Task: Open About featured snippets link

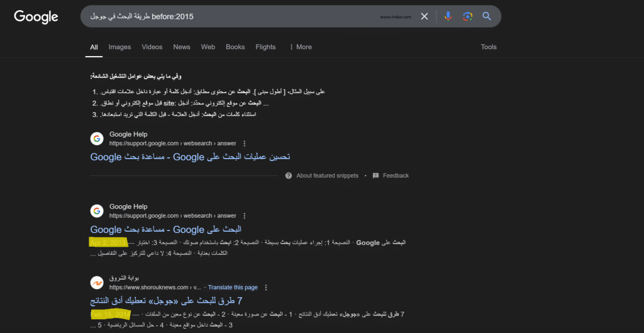Action: coord(327,176)
